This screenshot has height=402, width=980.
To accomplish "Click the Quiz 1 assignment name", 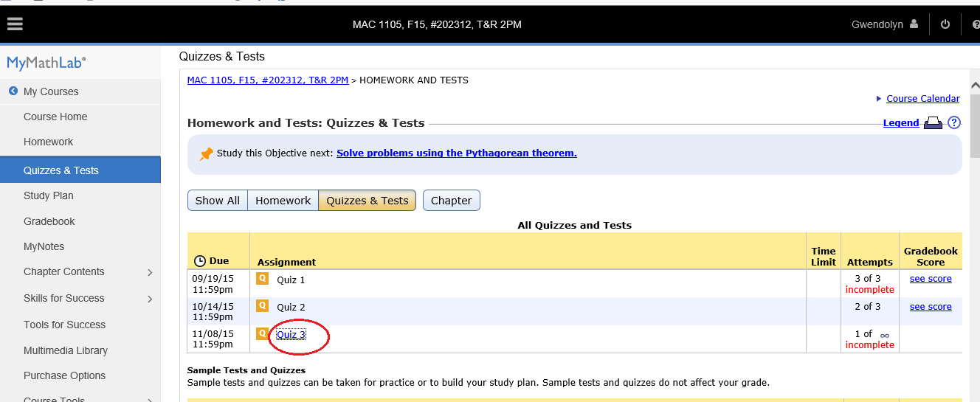I will point(291,280).
